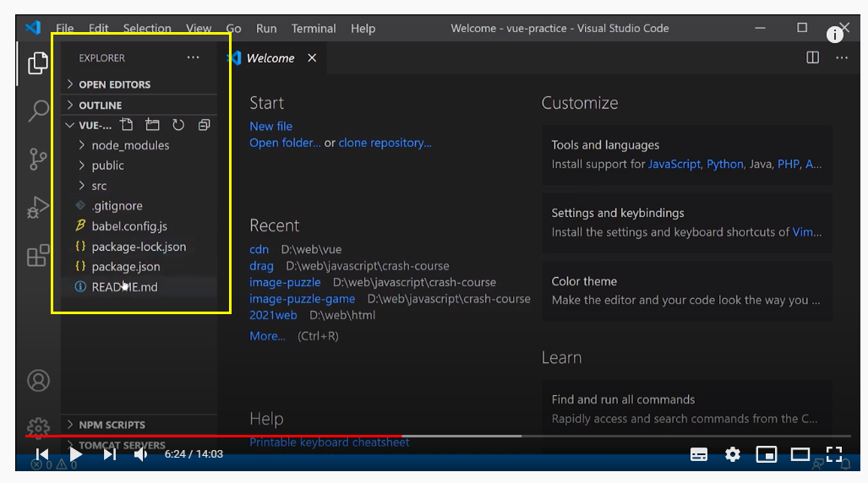Screen dimensions: 868x483
Task: Open the Accounts menu icon
Action: (x=38, y=381)
